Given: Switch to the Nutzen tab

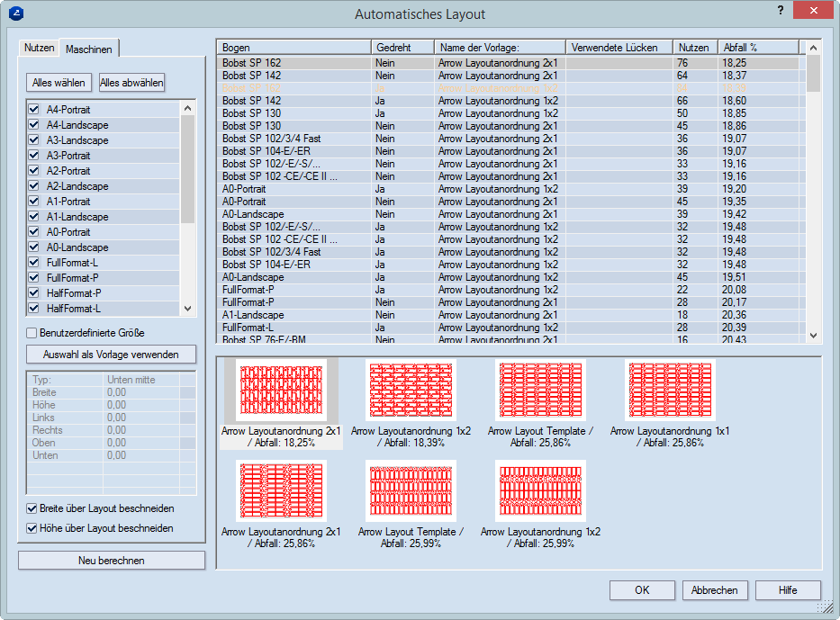Looking at the screenshot, I should point(40,48).
